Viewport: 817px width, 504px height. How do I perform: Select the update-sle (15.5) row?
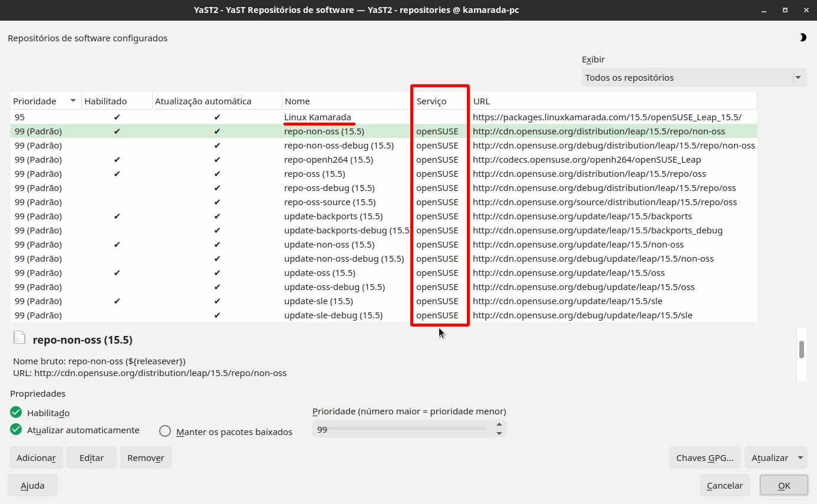[x=383, y=301]
